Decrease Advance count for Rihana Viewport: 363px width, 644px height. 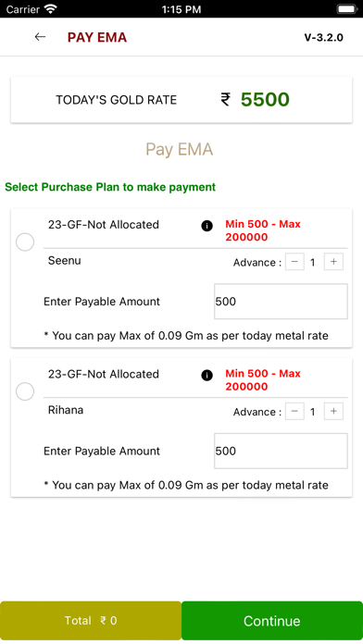[294, 411]
